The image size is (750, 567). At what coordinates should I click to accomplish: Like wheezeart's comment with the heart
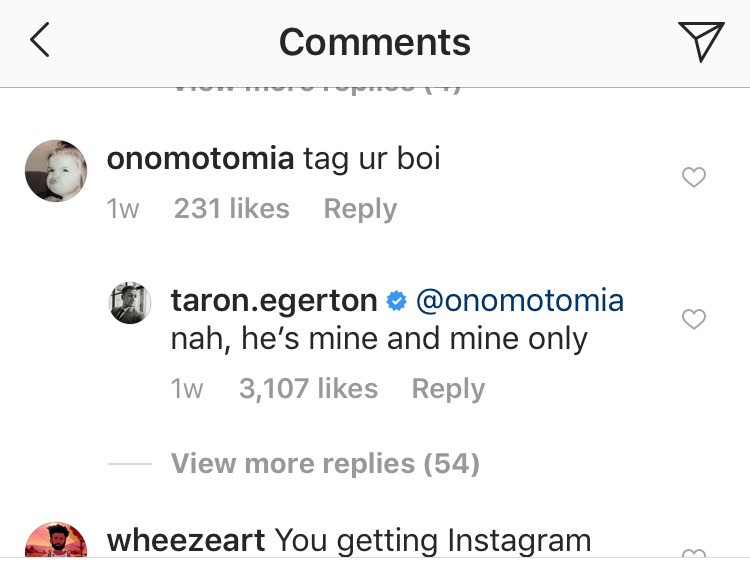pyautogui.click(x=693, y=554)
